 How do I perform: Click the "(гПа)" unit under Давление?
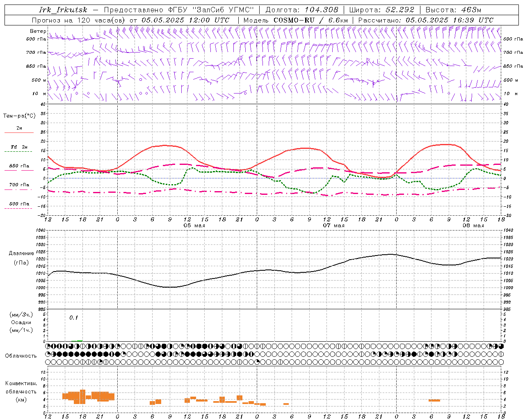[21, 262]
